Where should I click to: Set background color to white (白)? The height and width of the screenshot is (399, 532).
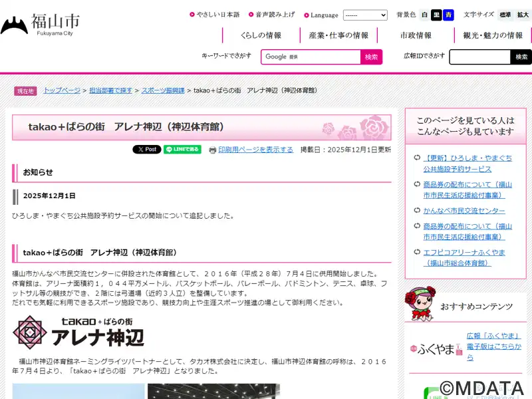tap(425, 15)
